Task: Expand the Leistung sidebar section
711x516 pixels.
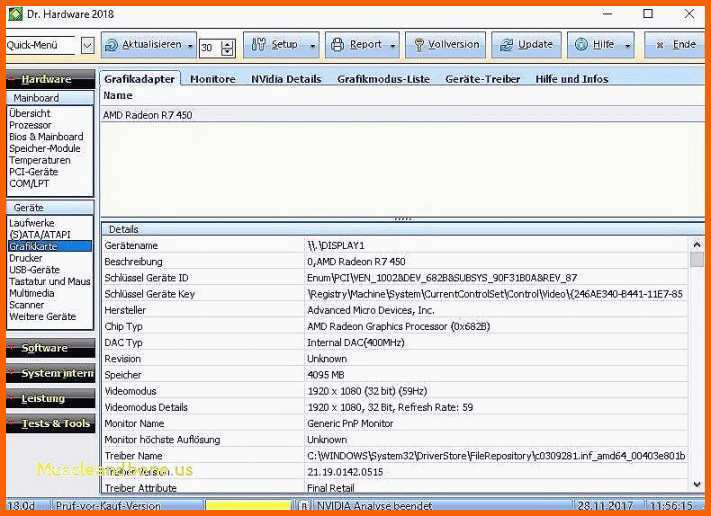Action: point(50,399)
